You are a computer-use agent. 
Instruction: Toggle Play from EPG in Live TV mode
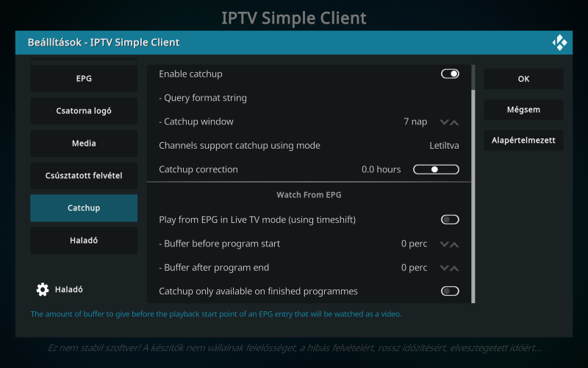pos(450,219)
